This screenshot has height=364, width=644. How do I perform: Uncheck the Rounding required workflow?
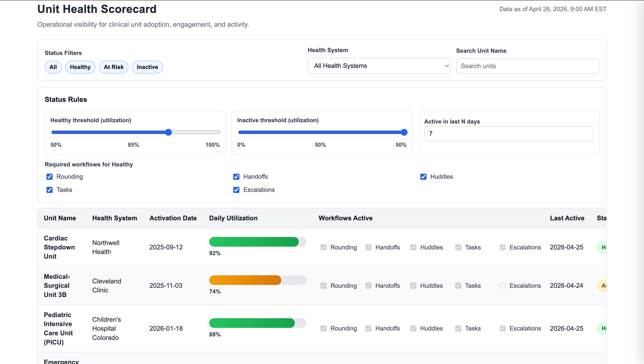(50, 177)
